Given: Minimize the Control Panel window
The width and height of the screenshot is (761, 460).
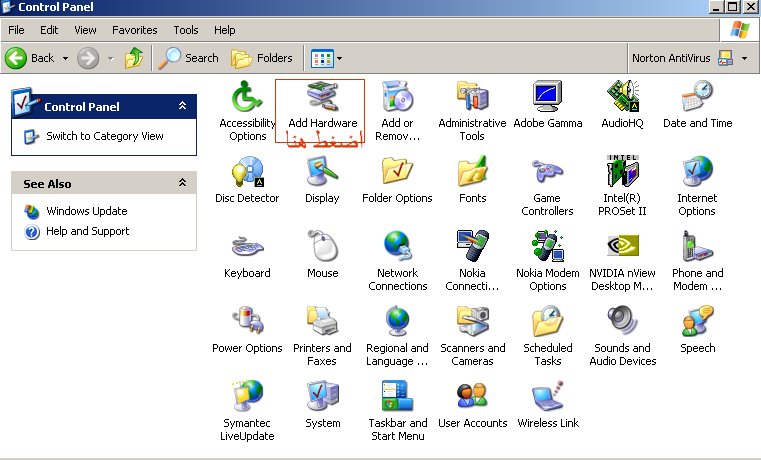Looking at the screenshot, I should click(716, 7).
